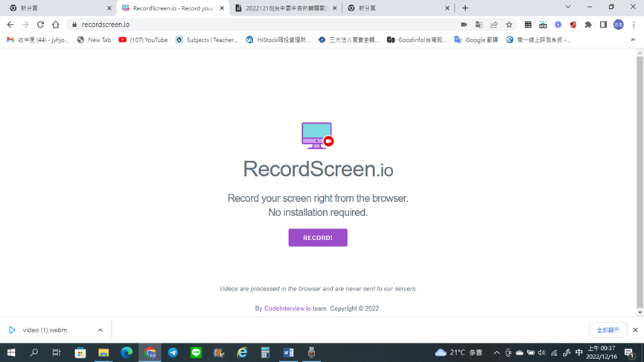Click the weather 21°C widget

tap(459, 352)
